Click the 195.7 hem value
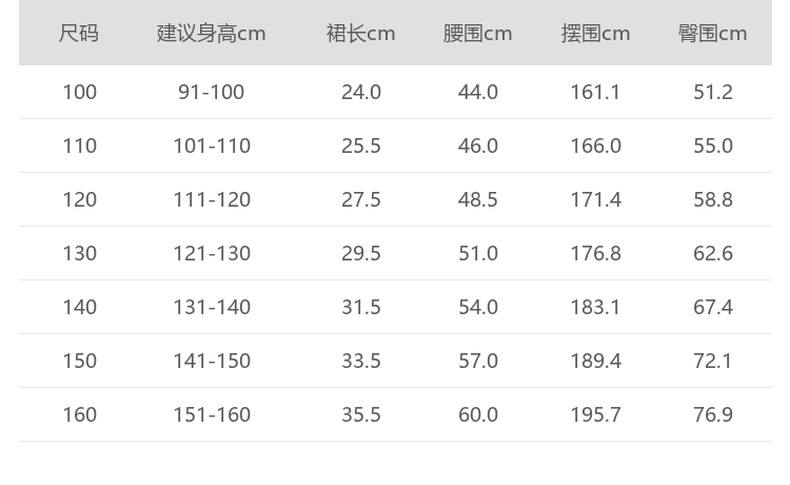 595,414
